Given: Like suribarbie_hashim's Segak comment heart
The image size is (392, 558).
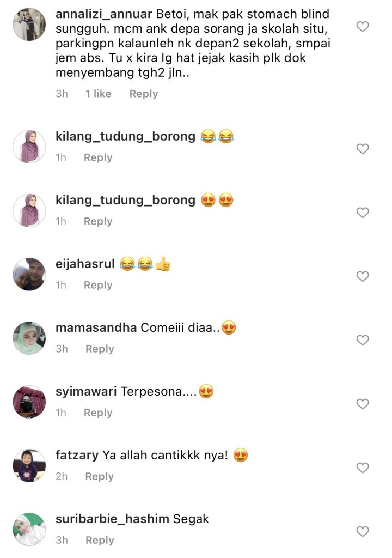Looking at the screenshot, I should 363,531.
